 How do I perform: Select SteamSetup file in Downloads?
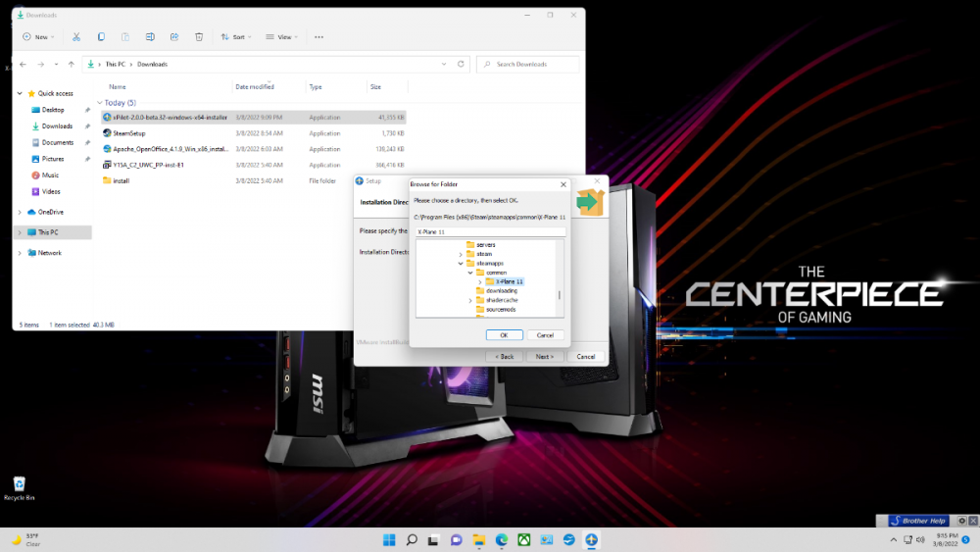point(128,133)
